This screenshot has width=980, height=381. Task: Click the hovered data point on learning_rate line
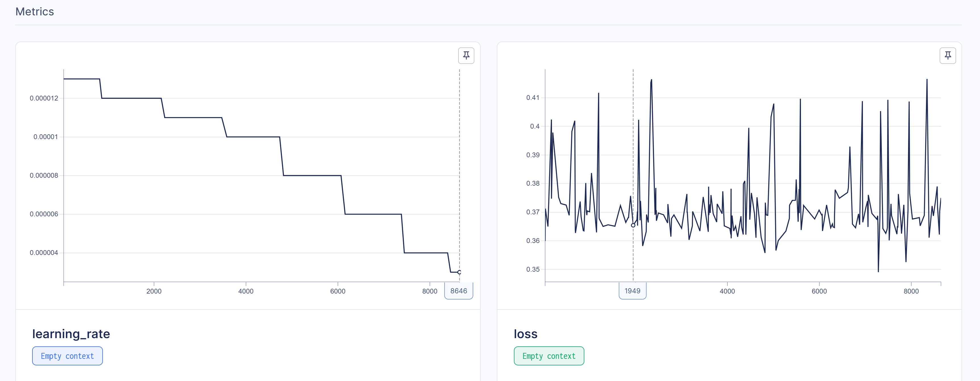(x=460, y=272)
